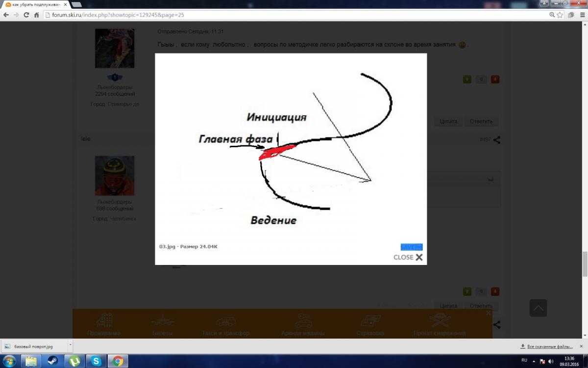Image resolution: width=588 pixels, height=368 pixels.
Task: Click the share icon above the bottom banner
Action: [497, 324]
